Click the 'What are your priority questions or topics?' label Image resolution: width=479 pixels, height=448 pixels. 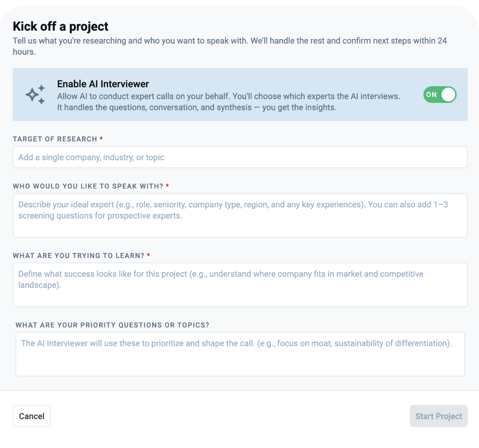point(112,325)
